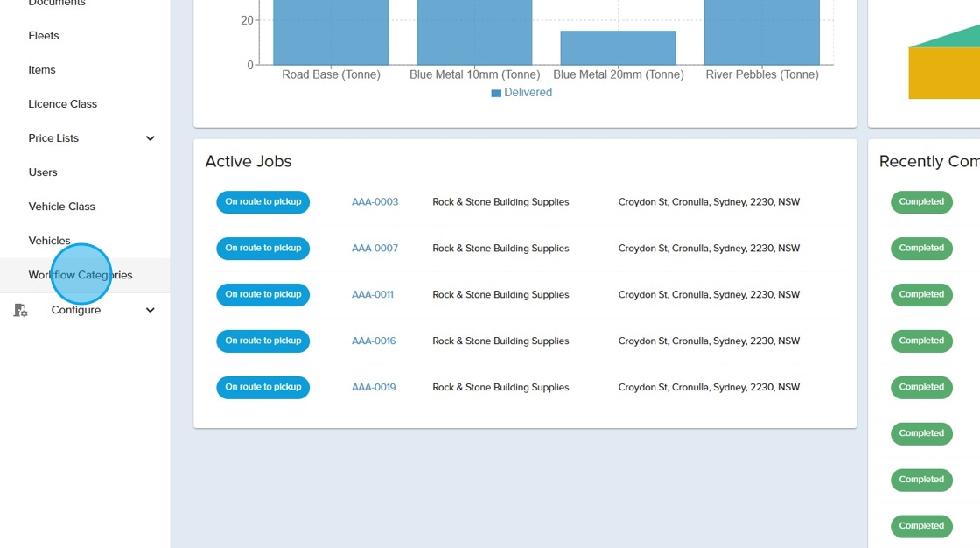980x548 pixels.
Task: View job AAA-0016 details
Action: pos(374,341)
